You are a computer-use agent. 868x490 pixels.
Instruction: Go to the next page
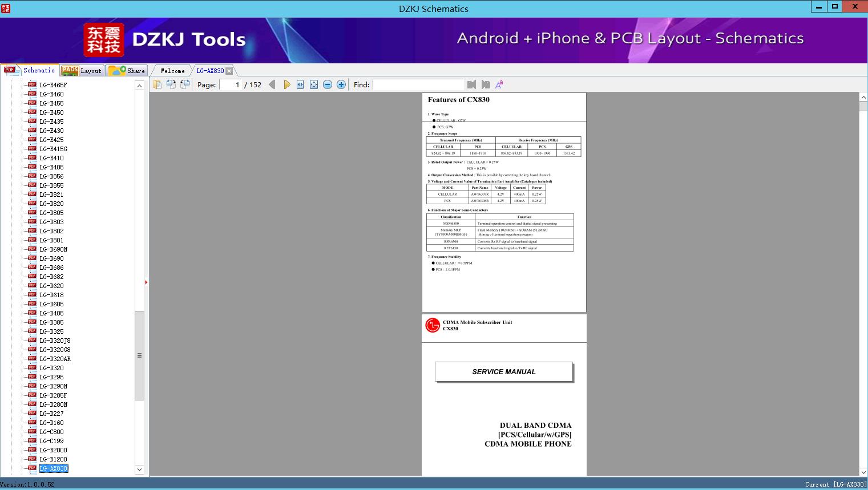pos(286,84)
